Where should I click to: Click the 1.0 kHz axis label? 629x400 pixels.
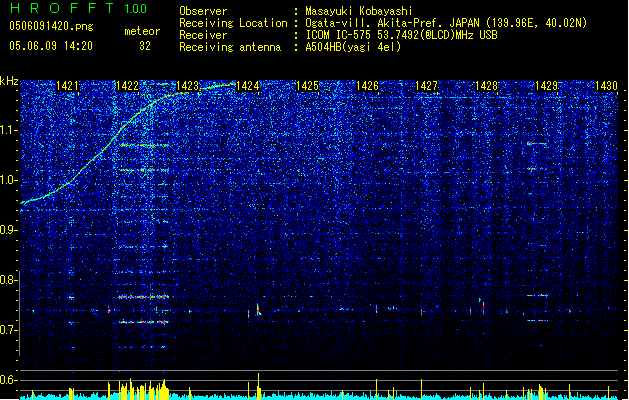click(8, 180)
